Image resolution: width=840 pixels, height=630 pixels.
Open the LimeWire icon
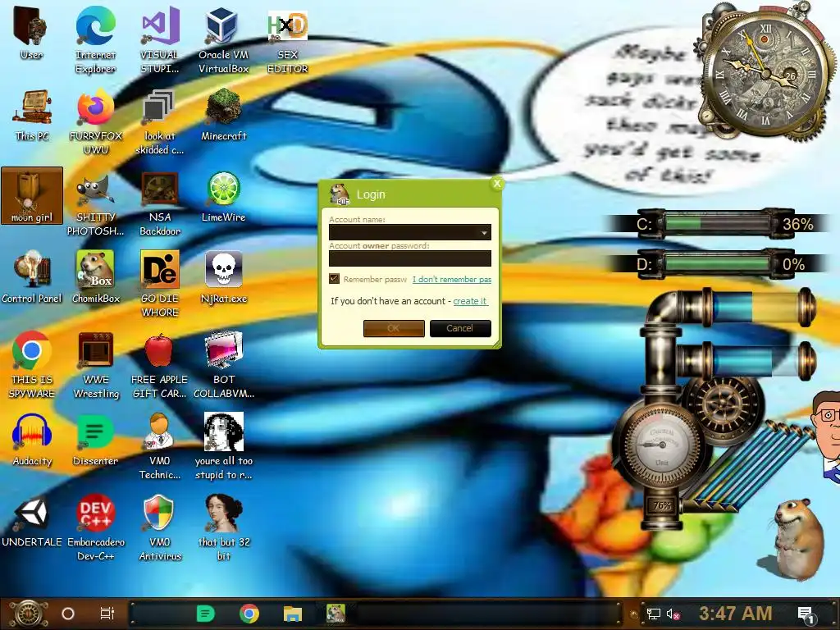click(223, 197)
